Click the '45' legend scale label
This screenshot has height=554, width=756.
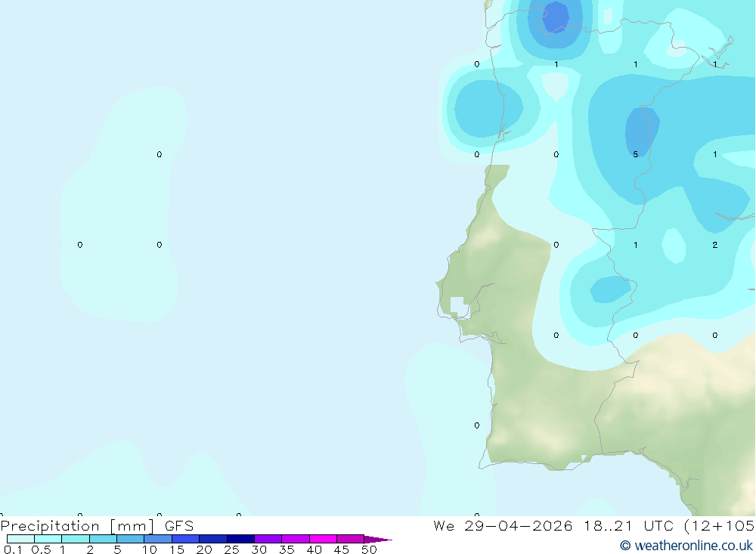click(x=342, y=549)
